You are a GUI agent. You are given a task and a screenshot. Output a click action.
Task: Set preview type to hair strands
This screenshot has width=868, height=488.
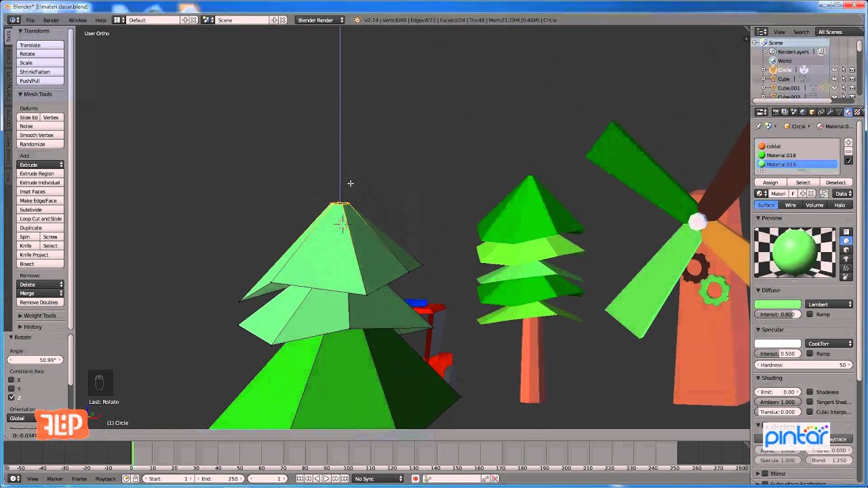[846, 268]
